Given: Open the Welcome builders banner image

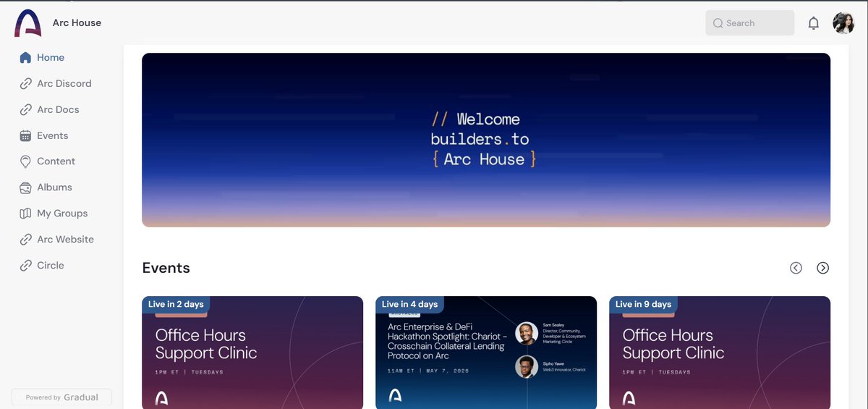Looking at the screenshot, I should coord(486,140).
